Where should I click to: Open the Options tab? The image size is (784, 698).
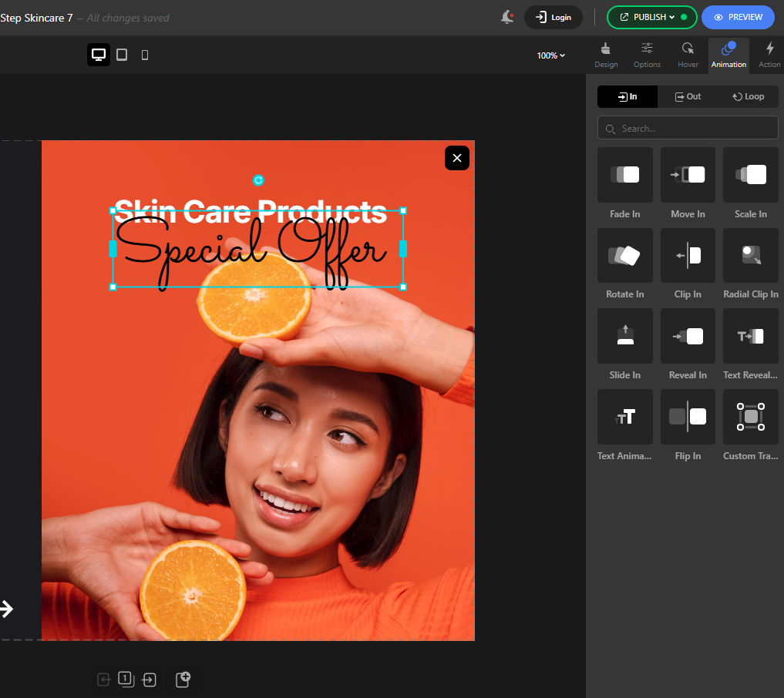tap(647, 55)
